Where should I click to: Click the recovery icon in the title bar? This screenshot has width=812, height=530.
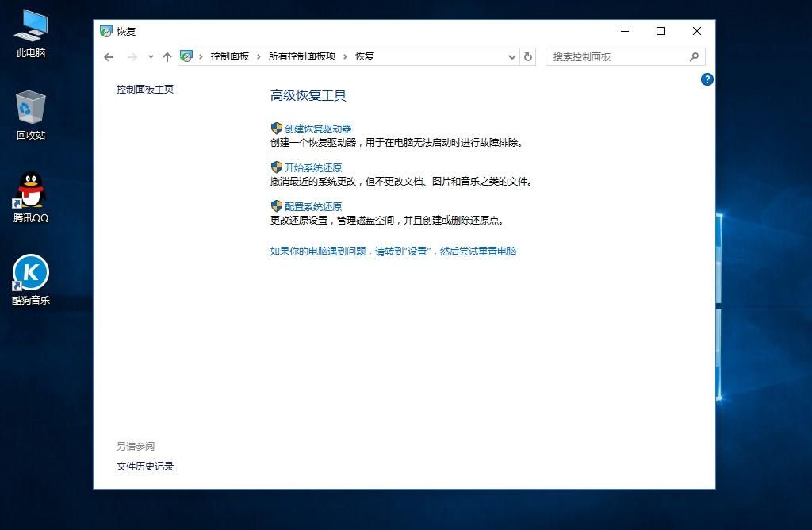pyautogui.click(x=105, y=31)
